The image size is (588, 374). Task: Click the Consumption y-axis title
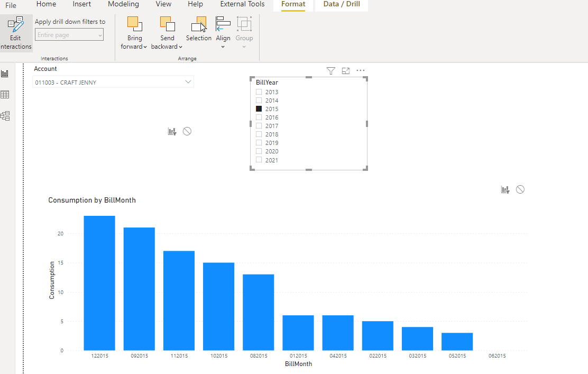[x=52, y=280]
